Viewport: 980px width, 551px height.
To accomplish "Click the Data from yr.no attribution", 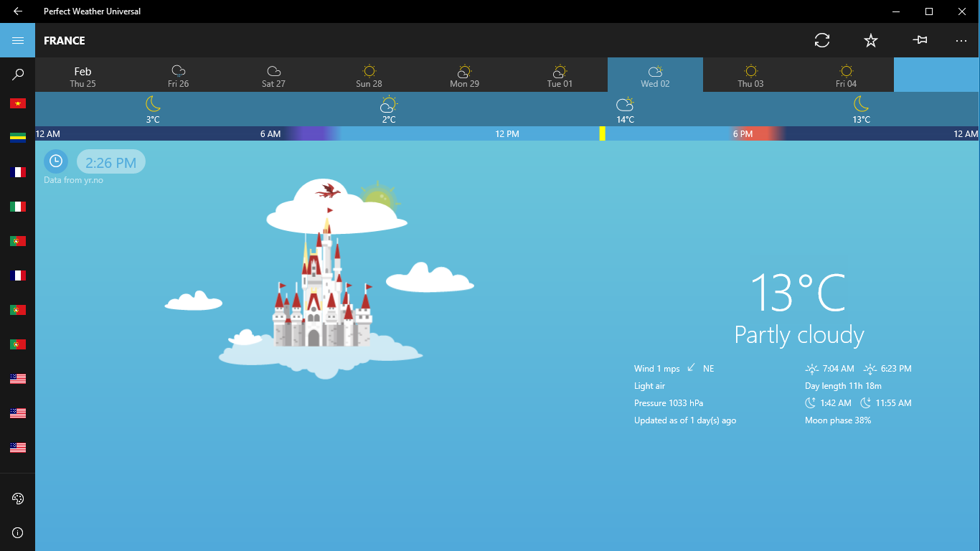I will [x=72, y=180].
